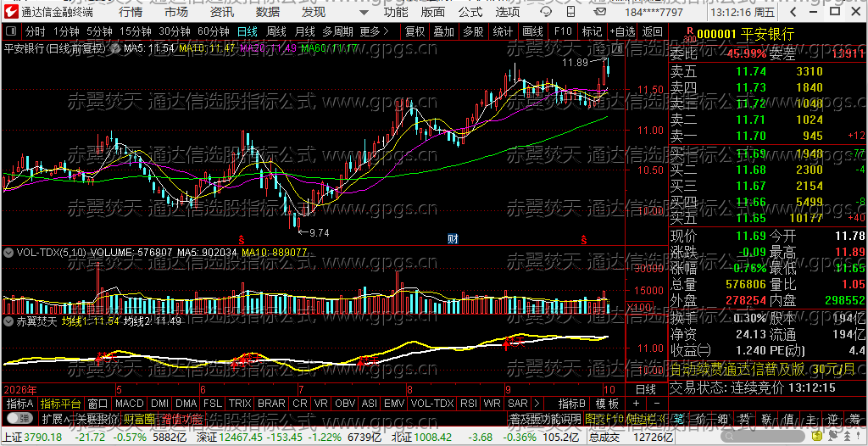Switch to 5分钟 period
This screenshot has height=446, width=868.
click(99, 31)
